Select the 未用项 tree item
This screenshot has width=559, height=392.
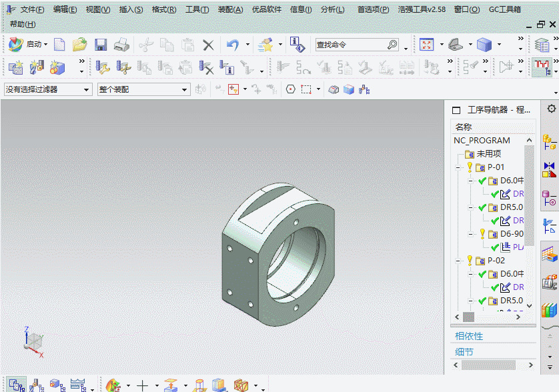pos(489,153)
